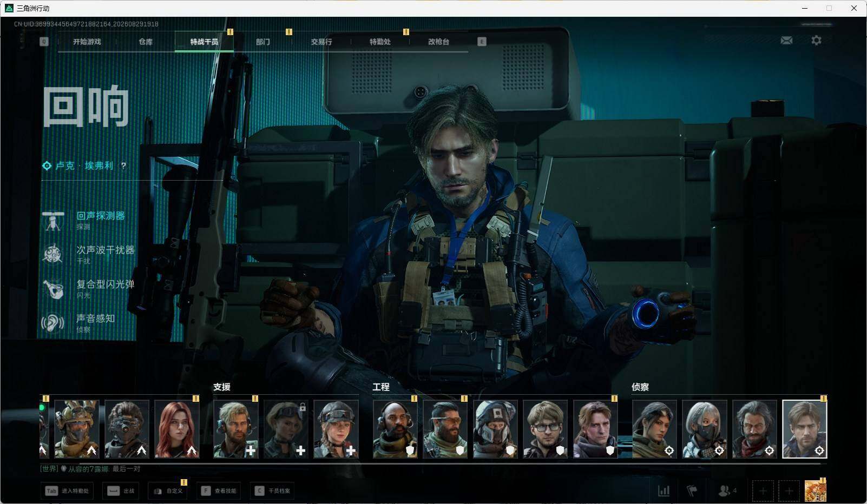Click the 进入特勤处 button

click(x=67, y=491)
